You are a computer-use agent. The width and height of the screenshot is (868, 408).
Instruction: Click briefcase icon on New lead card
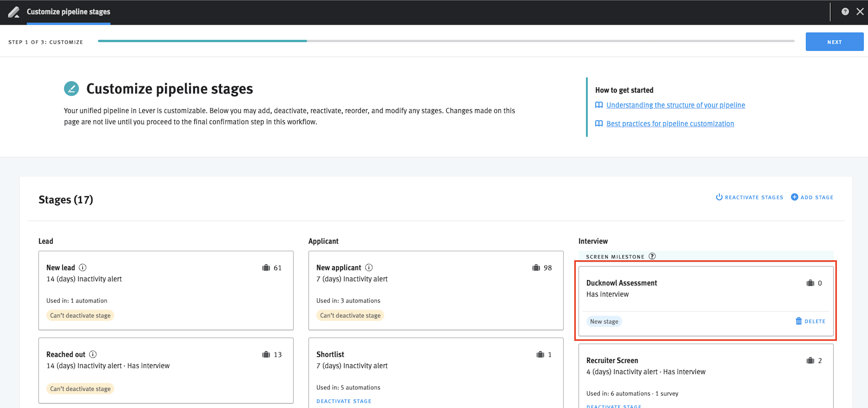(x=266, y=268)
